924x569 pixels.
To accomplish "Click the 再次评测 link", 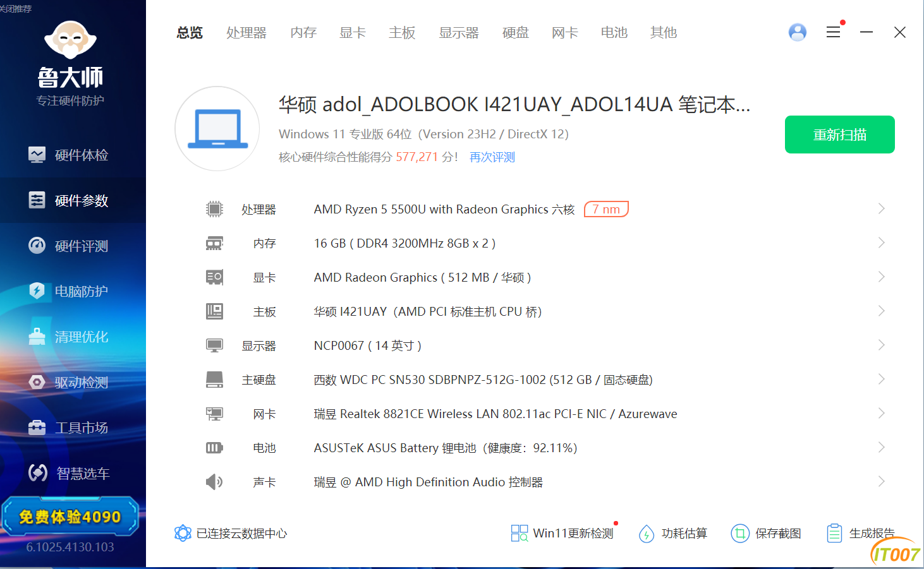I will [x=492, y=157].
